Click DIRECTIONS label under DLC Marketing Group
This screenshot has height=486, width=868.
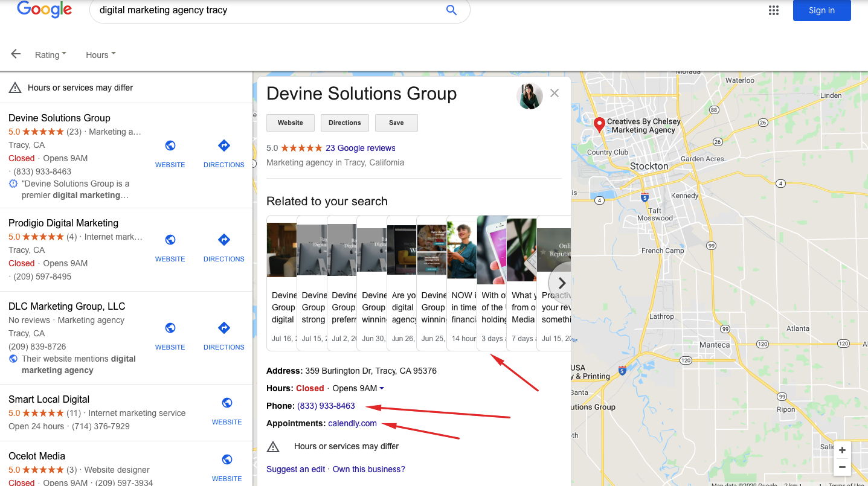[x=224, y=347]
